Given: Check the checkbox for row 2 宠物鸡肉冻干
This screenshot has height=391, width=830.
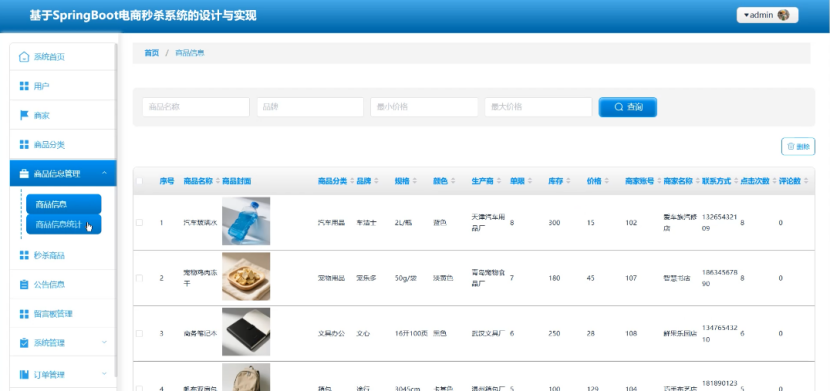Looking at the screenshot, I should tap(139, 278).
